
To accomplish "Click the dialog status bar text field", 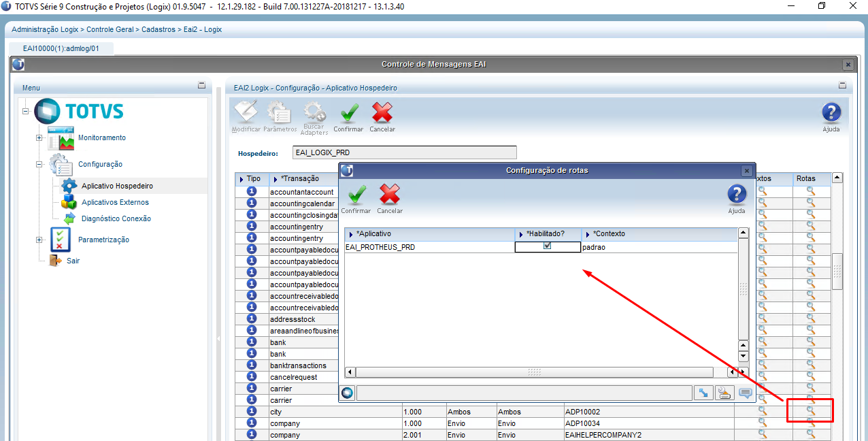I will [x=524, y=393].
